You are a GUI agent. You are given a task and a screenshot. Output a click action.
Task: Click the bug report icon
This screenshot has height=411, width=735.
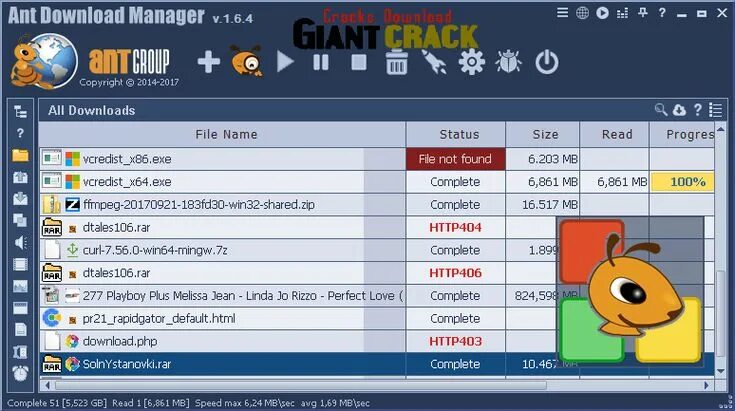509,62
